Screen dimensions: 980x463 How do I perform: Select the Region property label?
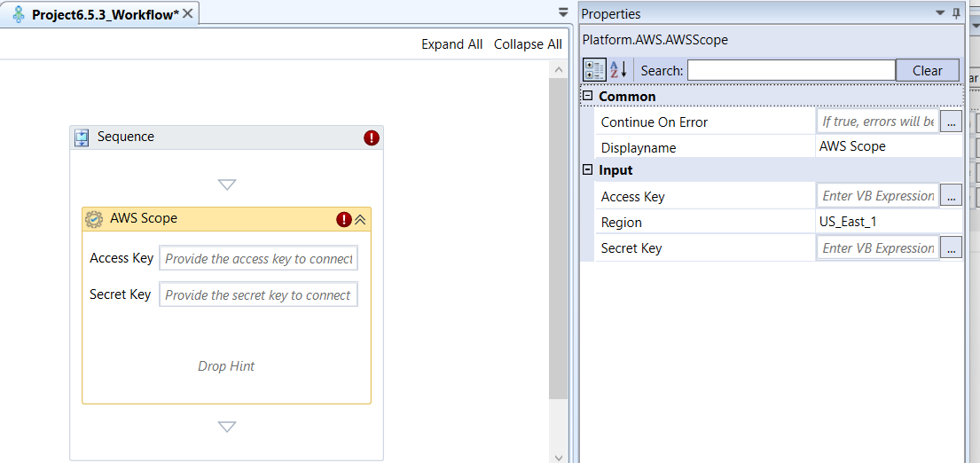621,223
